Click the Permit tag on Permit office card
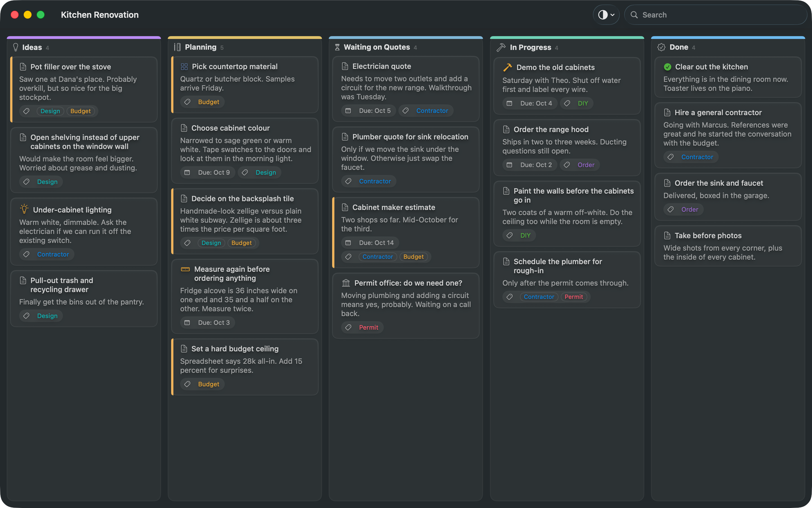The height and width of the screenshot is (508, 812). click(369, 327)
